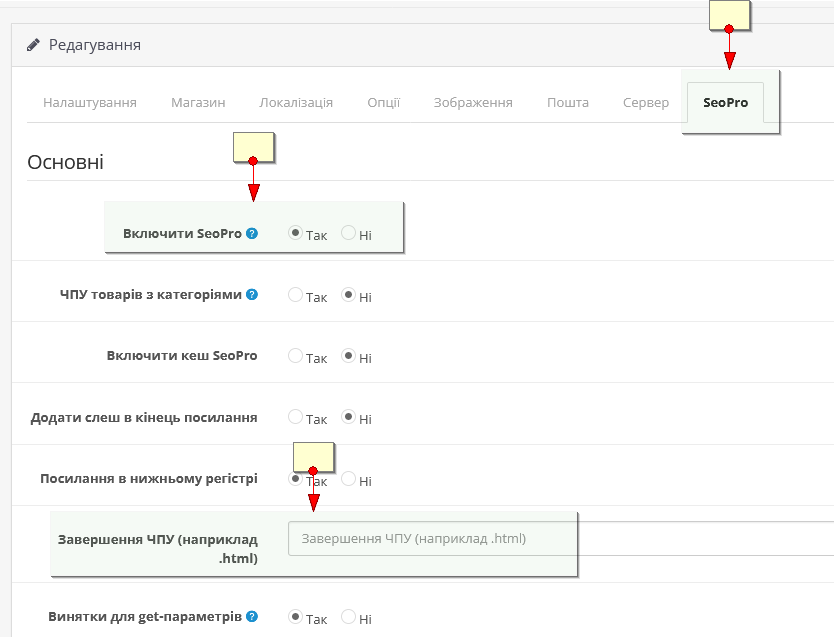Select Ні for Посилання в нижньому регістрі
This screenshot has width=834, height=637.
pos(349,479)
